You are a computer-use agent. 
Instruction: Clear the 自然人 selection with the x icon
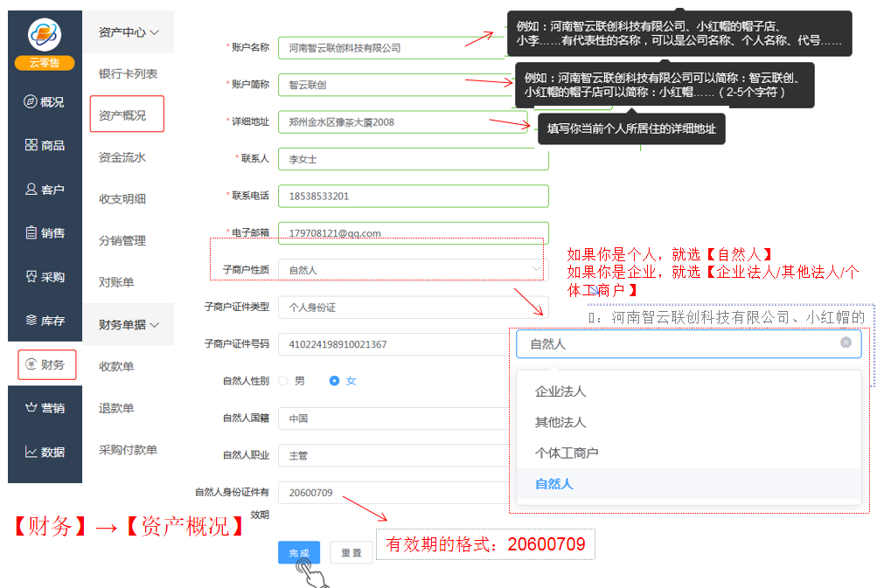[846, 342]
